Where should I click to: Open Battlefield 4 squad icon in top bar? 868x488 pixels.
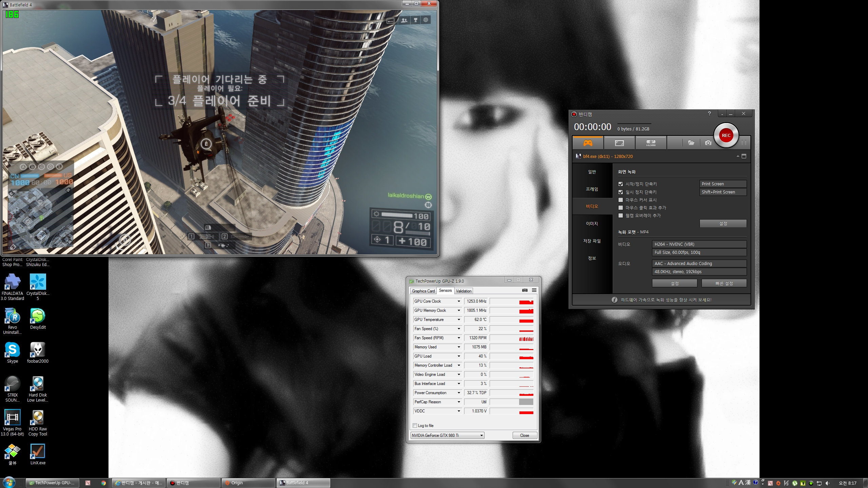coord(404,20)
